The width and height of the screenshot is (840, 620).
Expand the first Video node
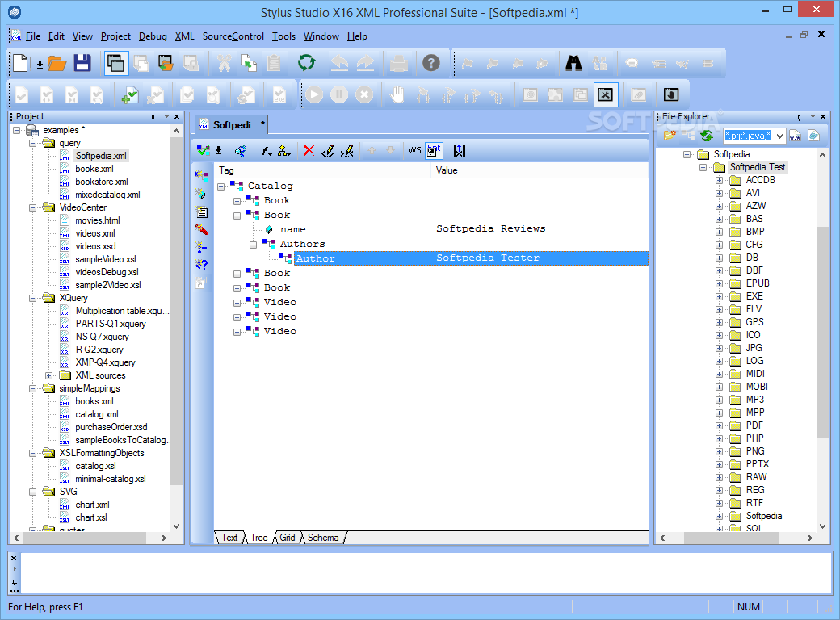[x=237, y=303]
